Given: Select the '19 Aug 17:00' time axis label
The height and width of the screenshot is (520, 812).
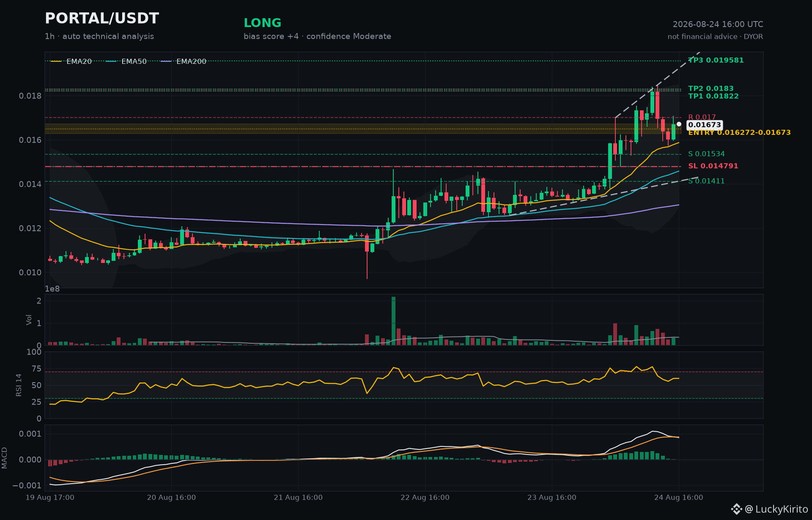Looking at the screenshot, I should point(50,498).
